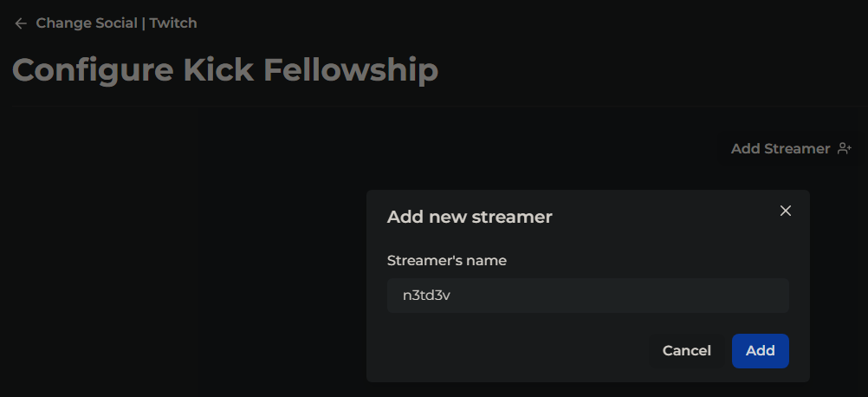Click the Streamer's name label
This screenshot has width=868, height=397.
[x=446, y=260]
